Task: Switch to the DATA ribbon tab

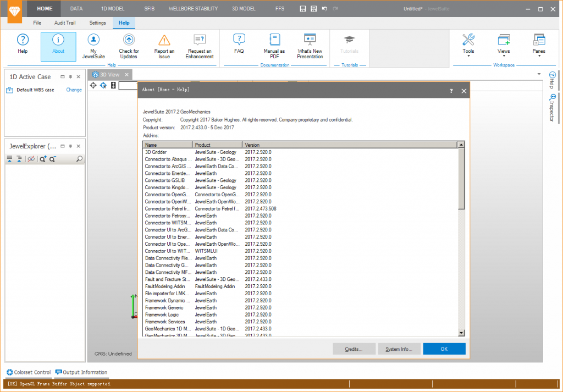Action: [x=76, y=9]
